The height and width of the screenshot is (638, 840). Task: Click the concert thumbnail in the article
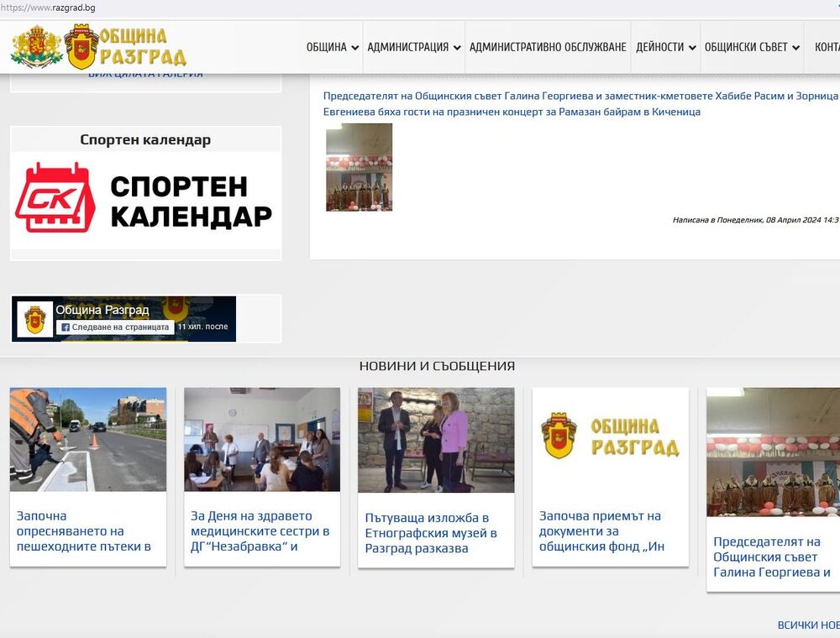click(359, 167)
